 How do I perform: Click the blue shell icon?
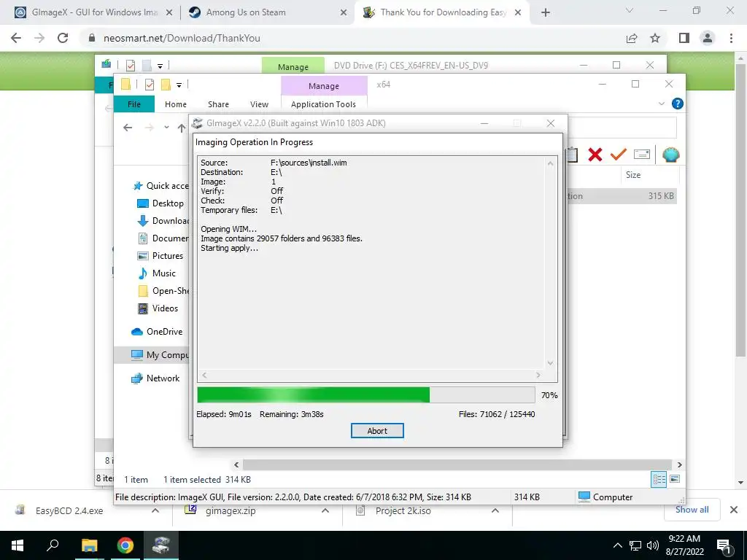(671, 155)
